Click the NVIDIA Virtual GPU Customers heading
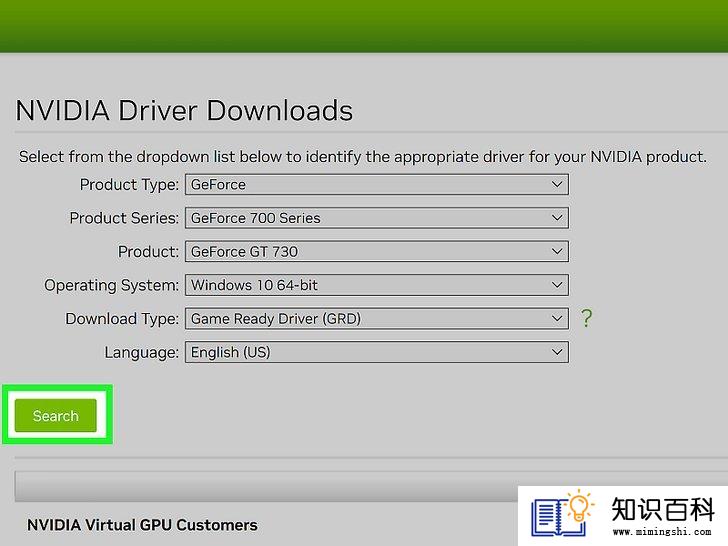Viewport: 728px width, 546px height. point(142,525)
